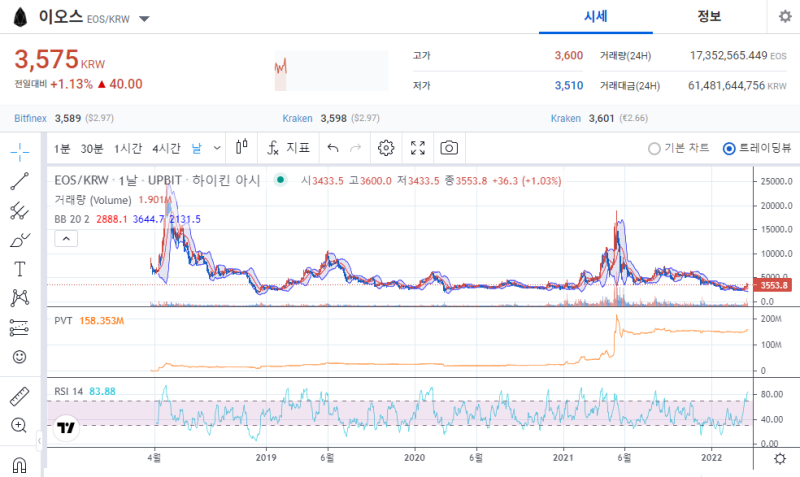Open chart settings gear in toolbar
Image resolution: width=800 pixels, height=477 pixels.
pos(386,148)
